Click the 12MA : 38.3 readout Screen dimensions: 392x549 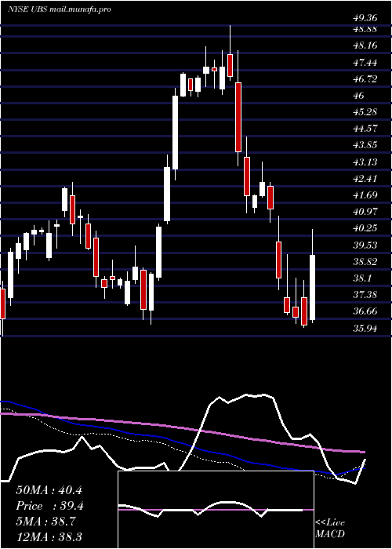(49, 536)
